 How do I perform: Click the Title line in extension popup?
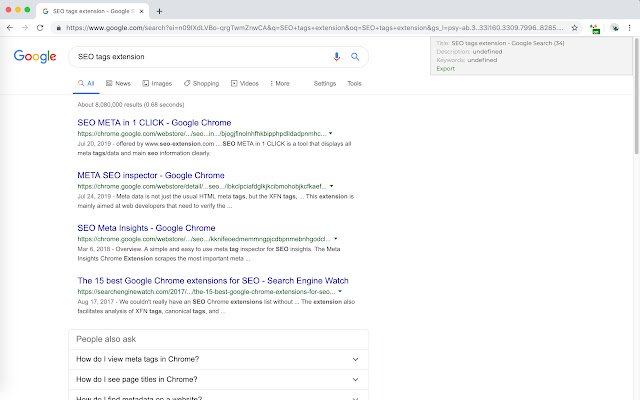[500, 43]
